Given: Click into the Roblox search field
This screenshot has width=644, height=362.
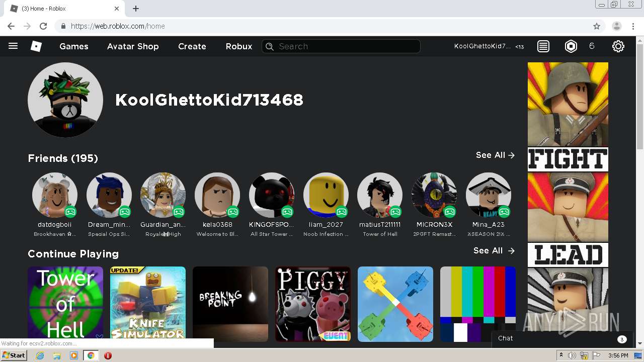Looking at the screenshot, I should tap(341, 46).
